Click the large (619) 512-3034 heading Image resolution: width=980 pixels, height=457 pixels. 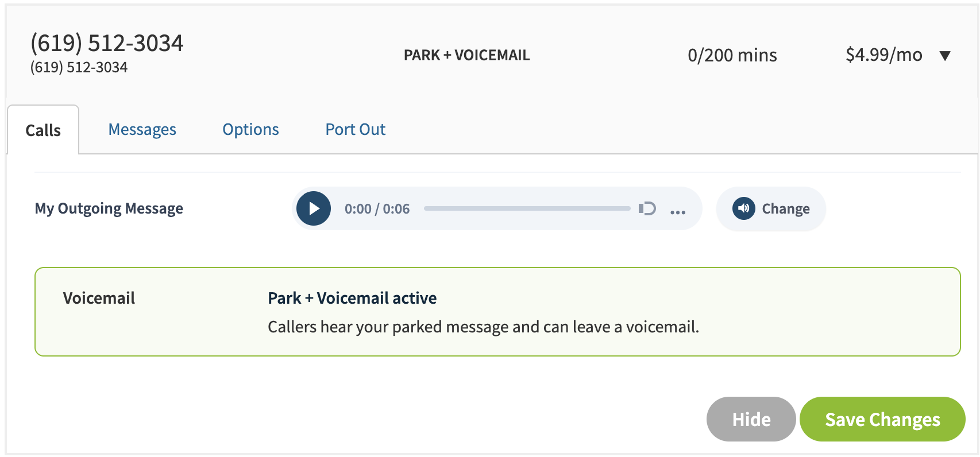click(x=107, y=43)
